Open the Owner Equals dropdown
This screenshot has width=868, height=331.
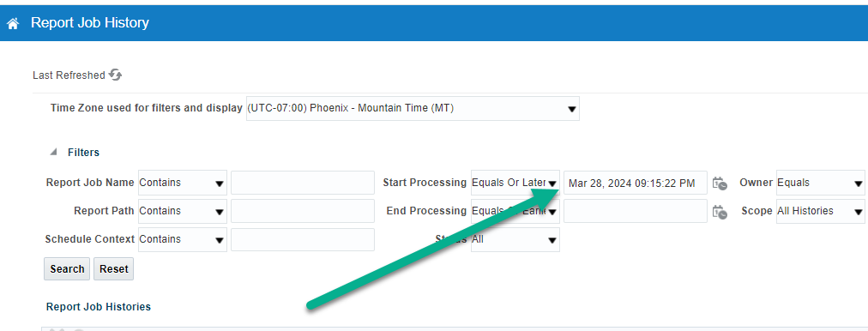pyautogui.click(x=820, y=183)
